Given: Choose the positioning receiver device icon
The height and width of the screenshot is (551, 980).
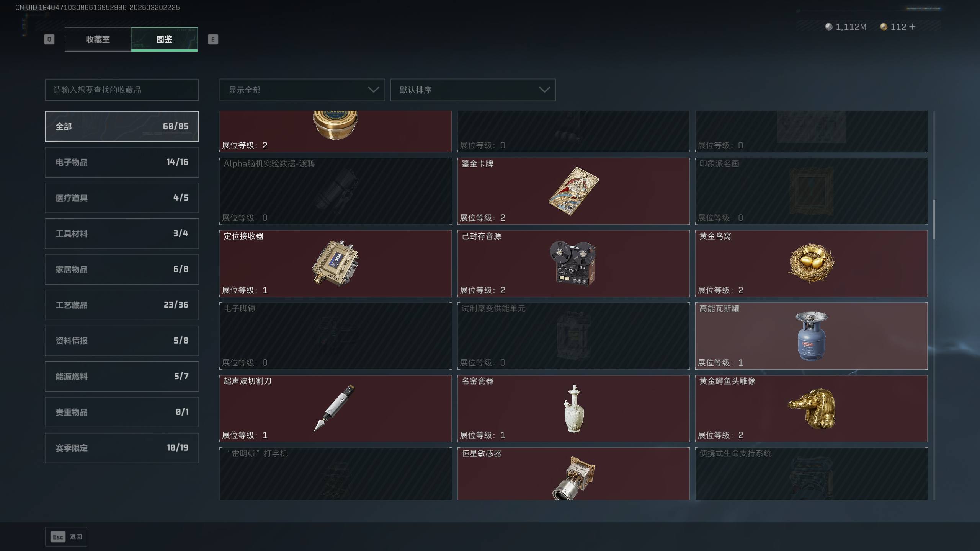Looking at the screenshot, I should pyautogui.click(x=335, y=263).
